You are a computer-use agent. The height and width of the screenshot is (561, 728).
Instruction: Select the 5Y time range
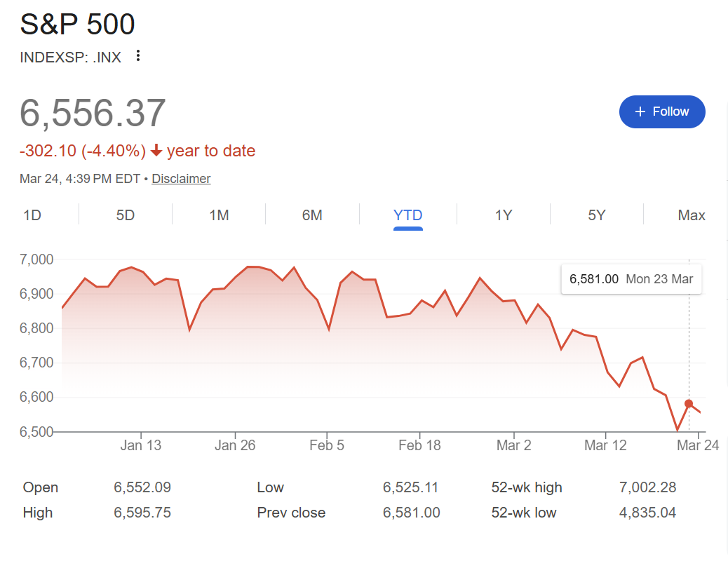[x=597, y=215]
